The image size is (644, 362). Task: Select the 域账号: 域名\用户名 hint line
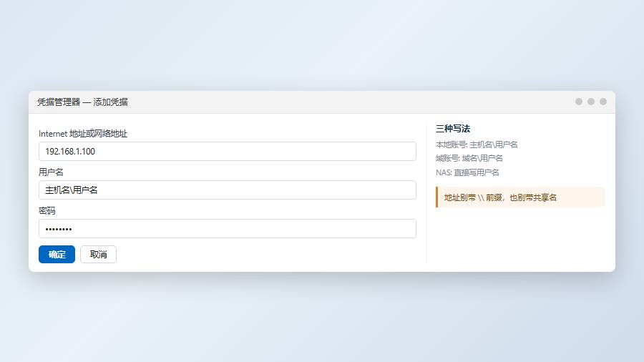click(x=469, y=158)
